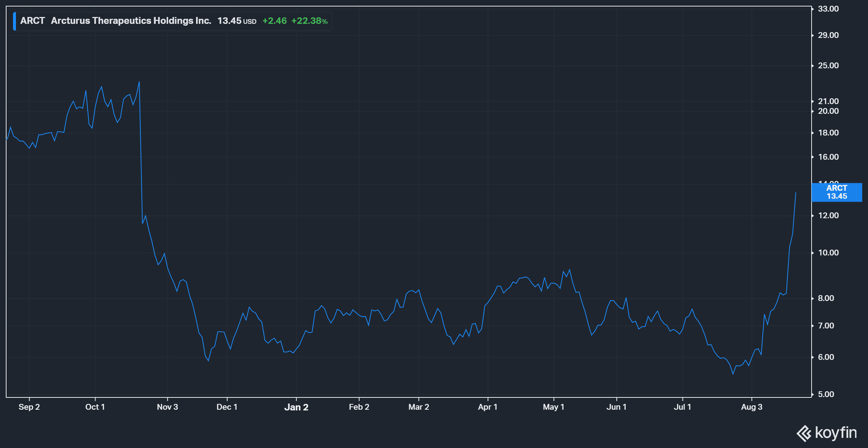Click the 8.00 price axis label
Image resolution: width=868 pixels, height=448 pixels.
coord(826,298)
